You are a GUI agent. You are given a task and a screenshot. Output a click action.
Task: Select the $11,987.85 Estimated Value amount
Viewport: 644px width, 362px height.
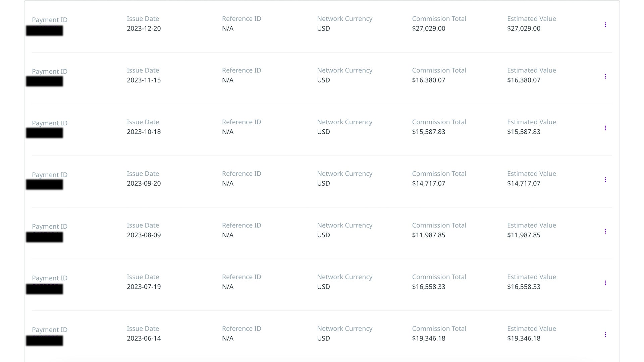pos(523,235)
